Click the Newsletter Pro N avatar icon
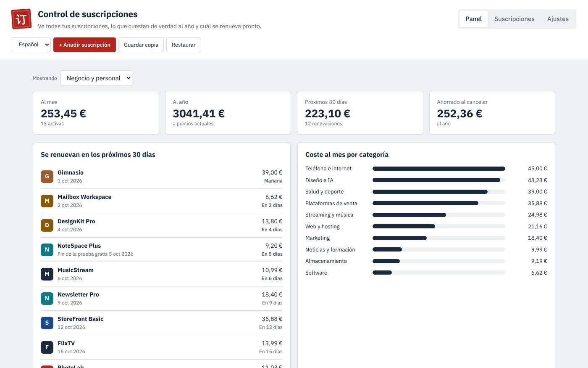This screenshot has height=368, width=588. tap(47, 299)
